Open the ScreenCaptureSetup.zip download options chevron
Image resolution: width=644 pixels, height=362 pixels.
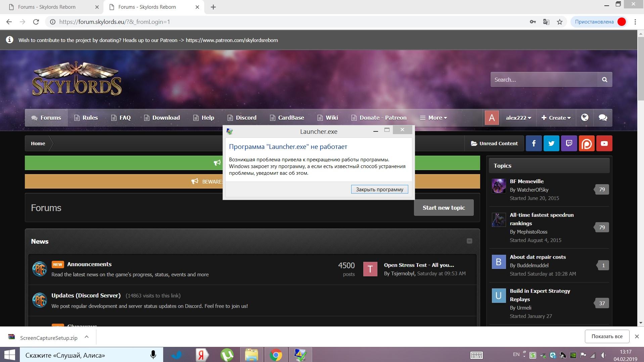(x=87, y=337)
